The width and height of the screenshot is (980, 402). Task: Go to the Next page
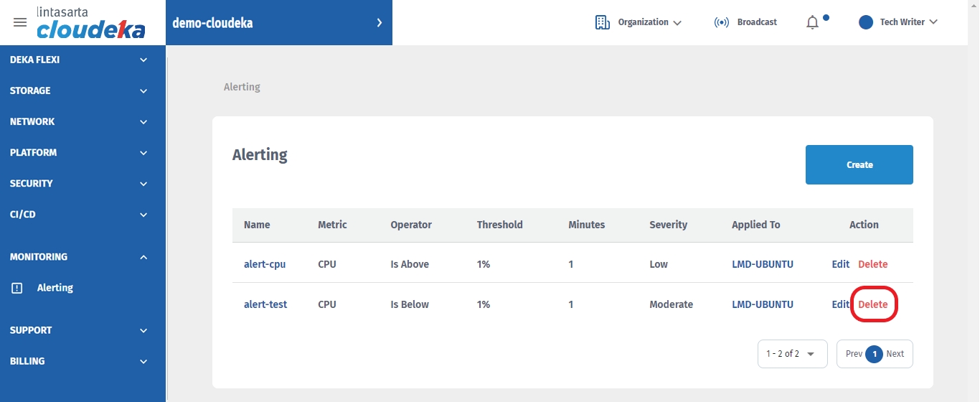coord(895,354)
